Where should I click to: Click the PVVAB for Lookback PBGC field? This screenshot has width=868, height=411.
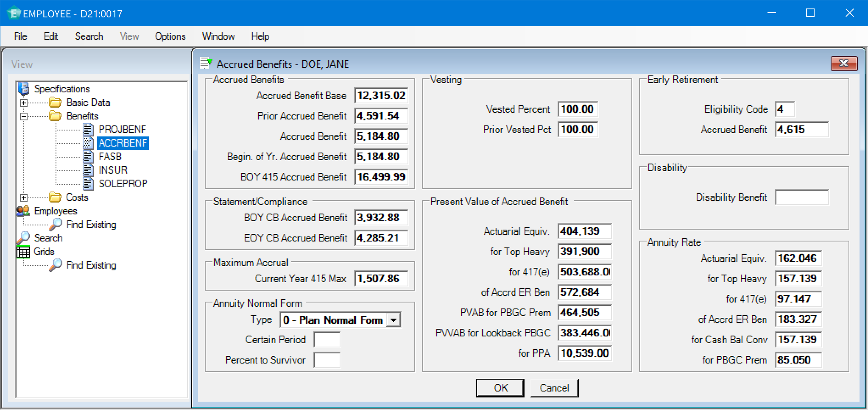point(585,333)
